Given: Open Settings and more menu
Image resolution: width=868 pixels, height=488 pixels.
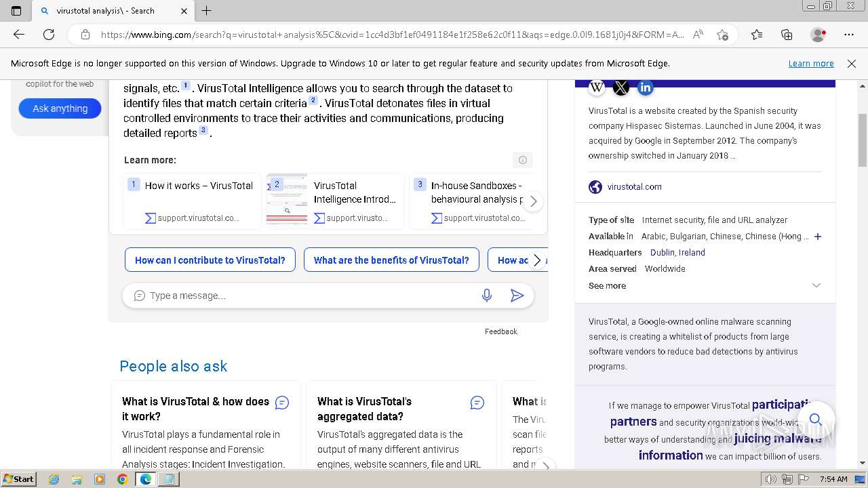Looking at the screenshot, I should point(849,35).
